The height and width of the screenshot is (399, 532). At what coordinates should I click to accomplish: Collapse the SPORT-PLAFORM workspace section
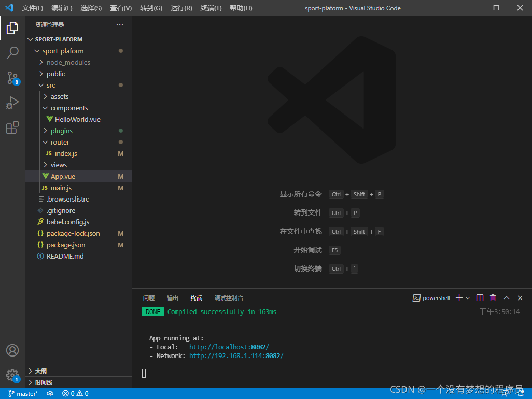click(78, 39)
